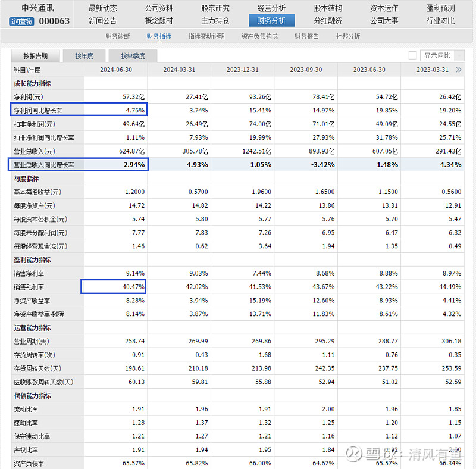Click the 2023-06-30 column header
This screenshot has width=476, height=469.
point(369,70)
